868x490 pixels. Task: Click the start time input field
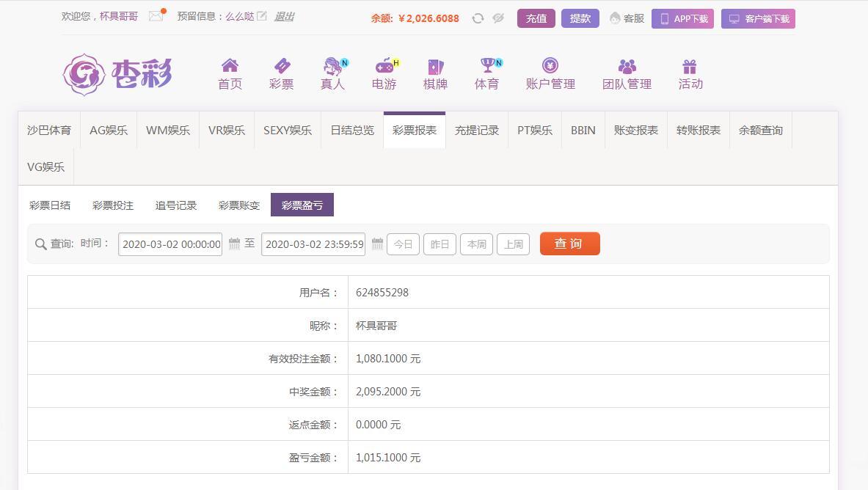coord(170,244)
